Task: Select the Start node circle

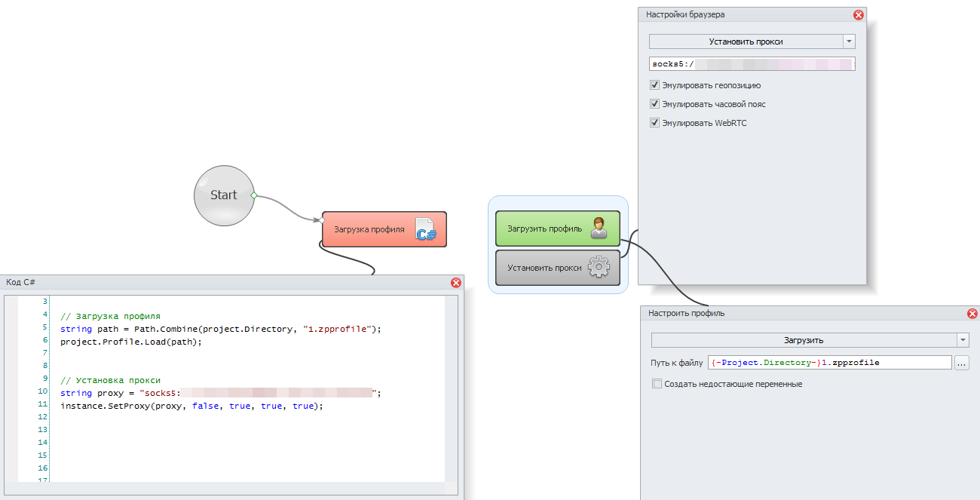Action: pyautogui.click(x=222, y=195)
